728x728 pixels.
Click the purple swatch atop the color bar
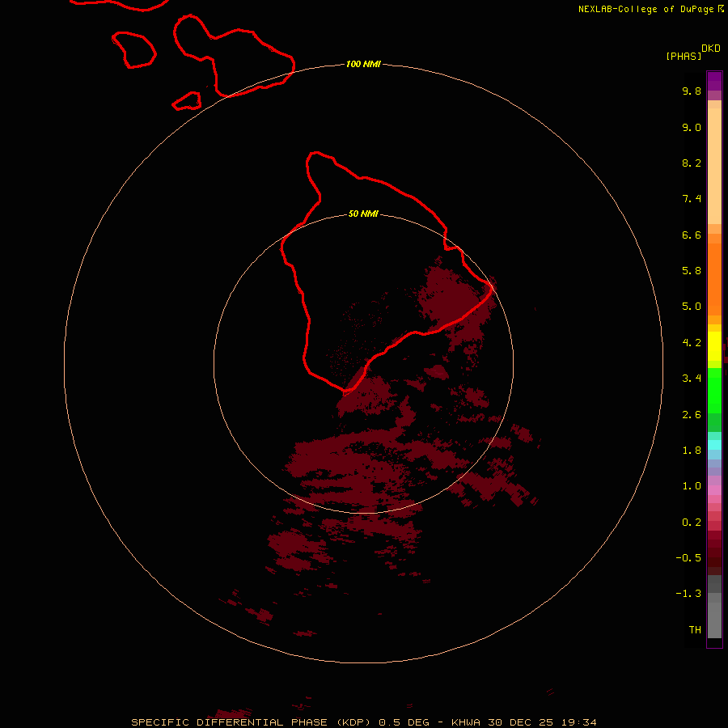(714, 81)
